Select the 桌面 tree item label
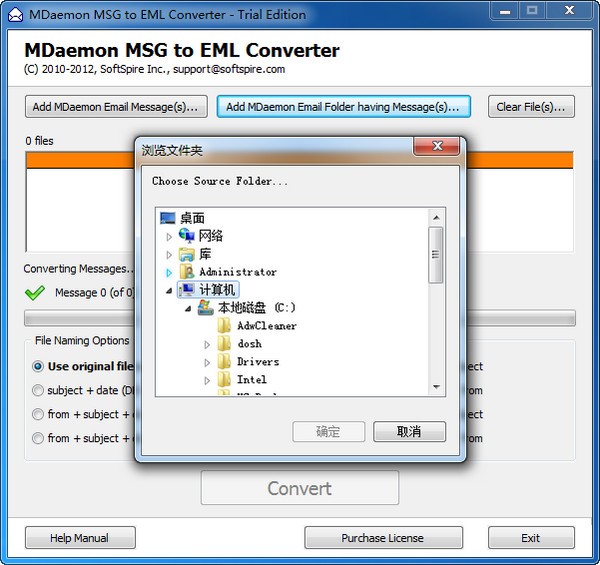The image size is (600, 565). 192,218
